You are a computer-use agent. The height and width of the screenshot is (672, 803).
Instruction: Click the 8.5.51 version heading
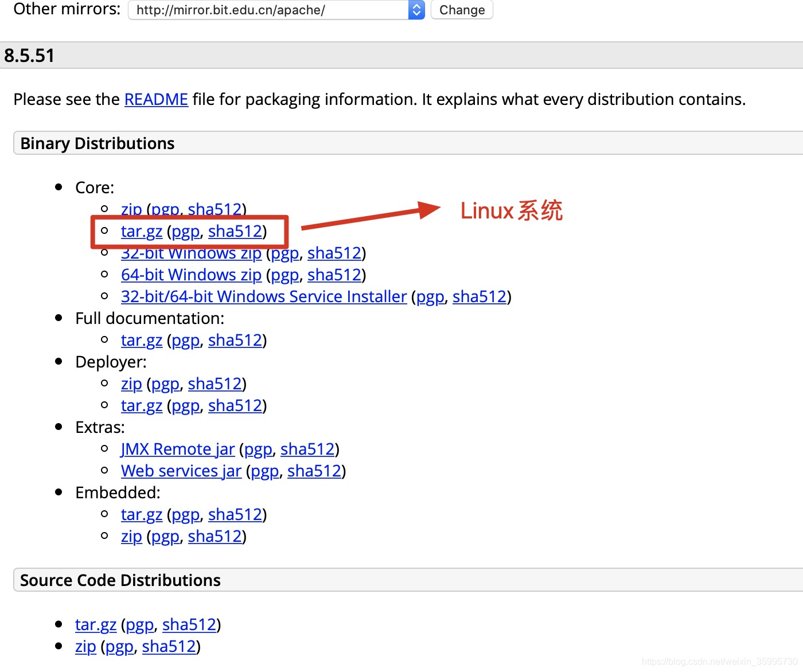(29, 56)
